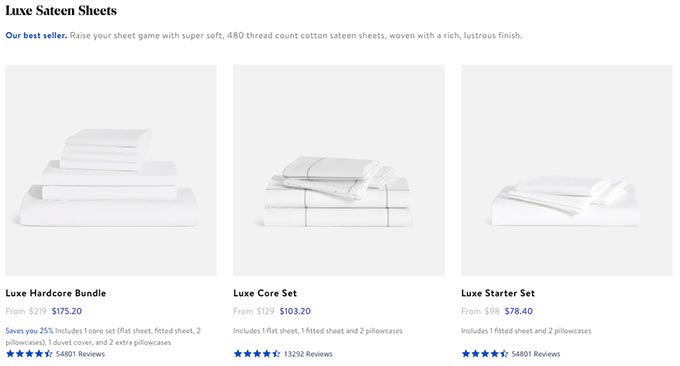
Task: Open 54801 Reviews under Luxe Starter Set
Action: tap(536, 354)
